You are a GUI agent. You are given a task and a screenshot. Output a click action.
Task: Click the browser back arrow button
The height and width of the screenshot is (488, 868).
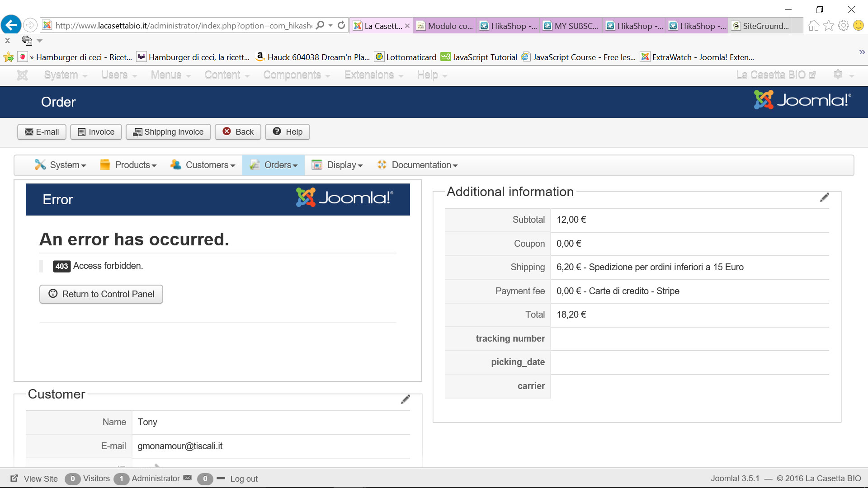tap(11, 25)
